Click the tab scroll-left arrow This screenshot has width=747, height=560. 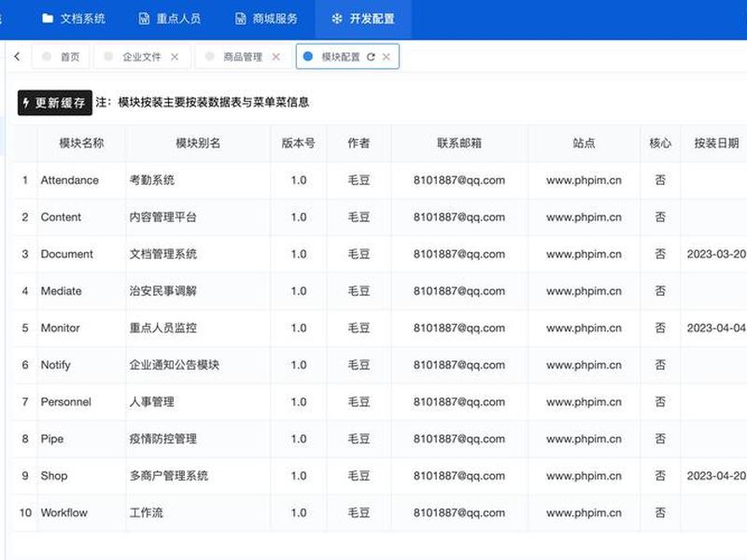(17, 57)
